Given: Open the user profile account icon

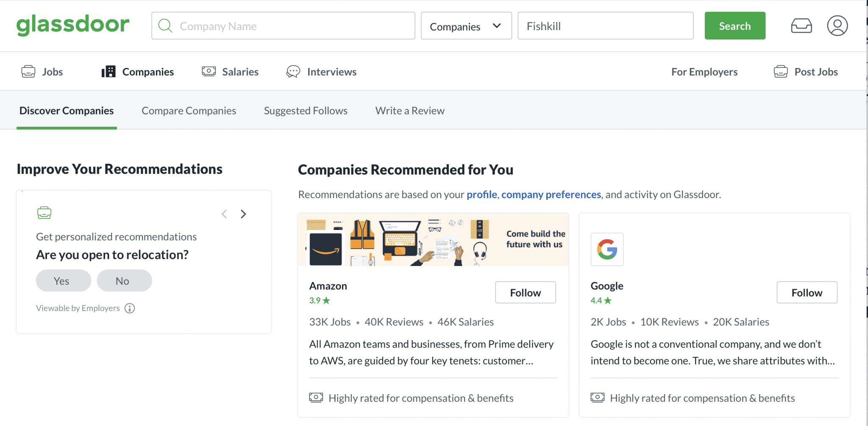Looking at the screenshot, I should tap(837, 25).
